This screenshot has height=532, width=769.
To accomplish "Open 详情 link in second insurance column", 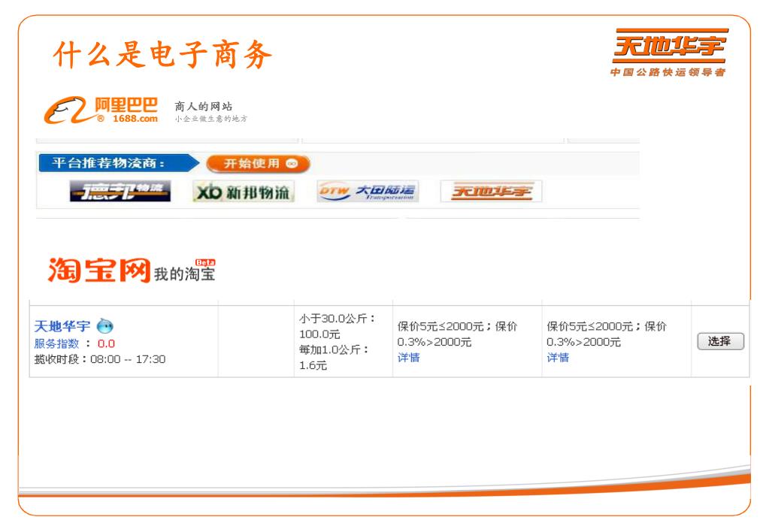I will (558, 358).
